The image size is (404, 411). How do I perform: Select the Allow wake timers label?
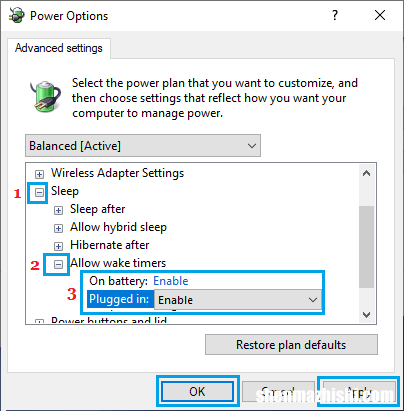tap(118, 263)
